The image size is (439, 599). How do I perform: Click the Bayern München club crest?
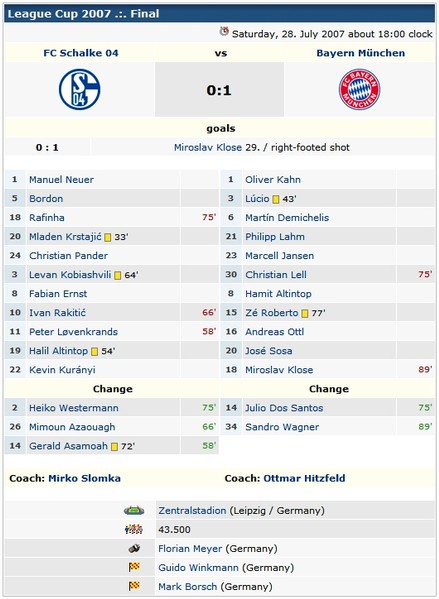coord(360,89)
